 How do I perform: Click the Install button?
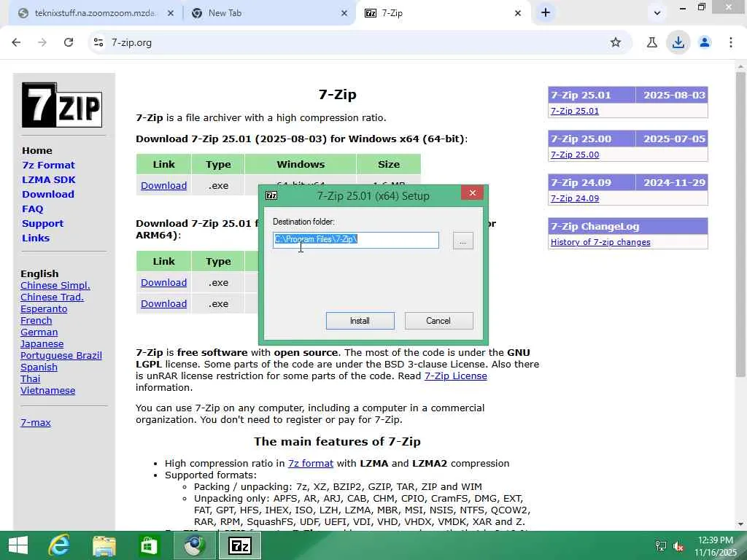[x=360, y=321]
